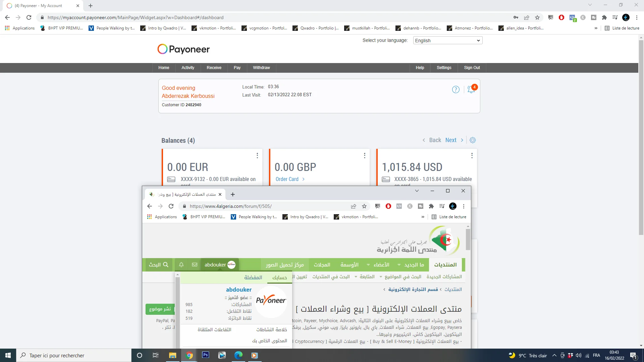Switch to the المفضلة tab

253,277
